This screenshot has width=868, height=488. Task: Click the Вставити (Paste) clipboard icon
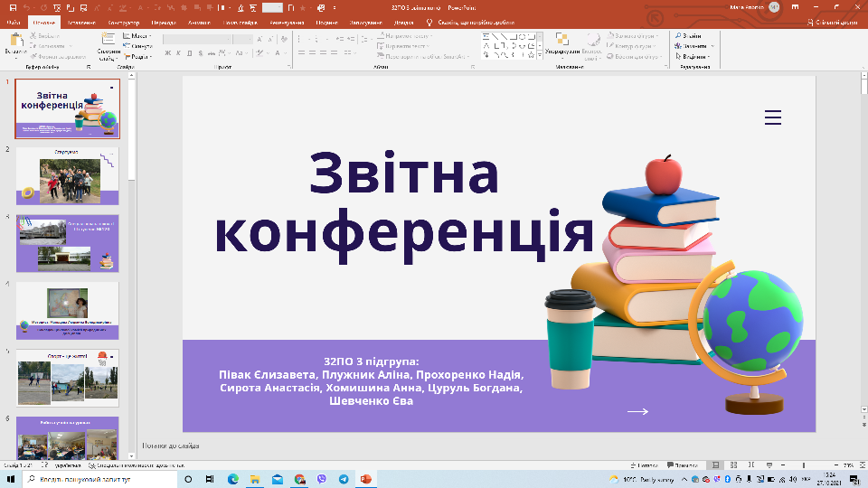14,43
